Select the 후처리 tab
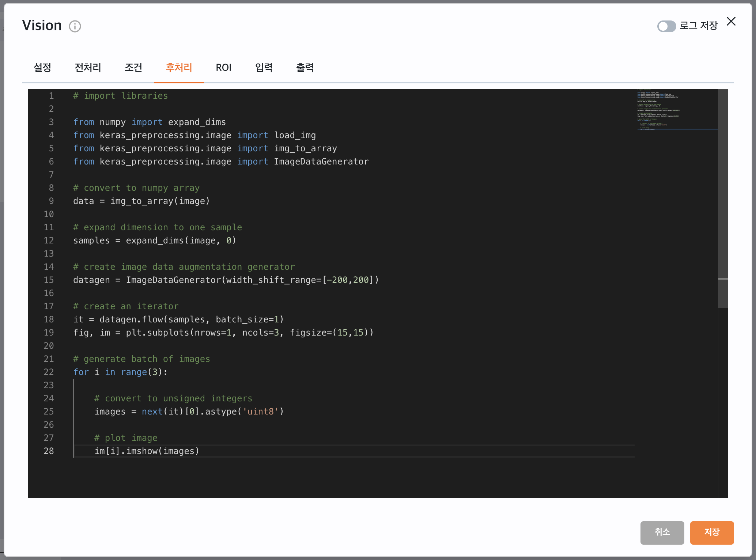The image size is (756, 560). pos(179,67)
